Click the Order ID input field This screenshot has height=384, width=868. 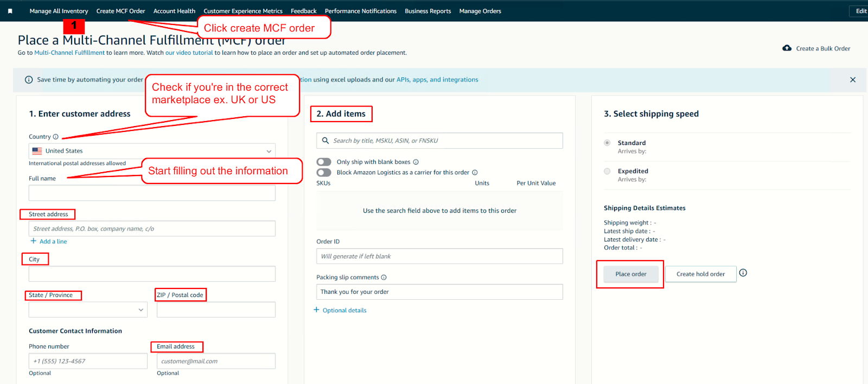(439, 256)
